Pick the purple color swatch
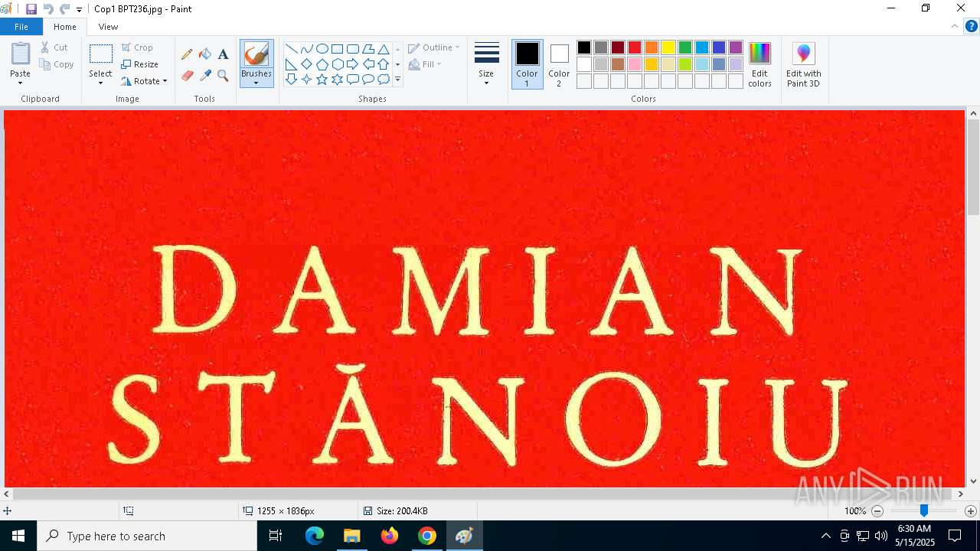The height and width of the screenshot is (551, 980). point(736,47)
